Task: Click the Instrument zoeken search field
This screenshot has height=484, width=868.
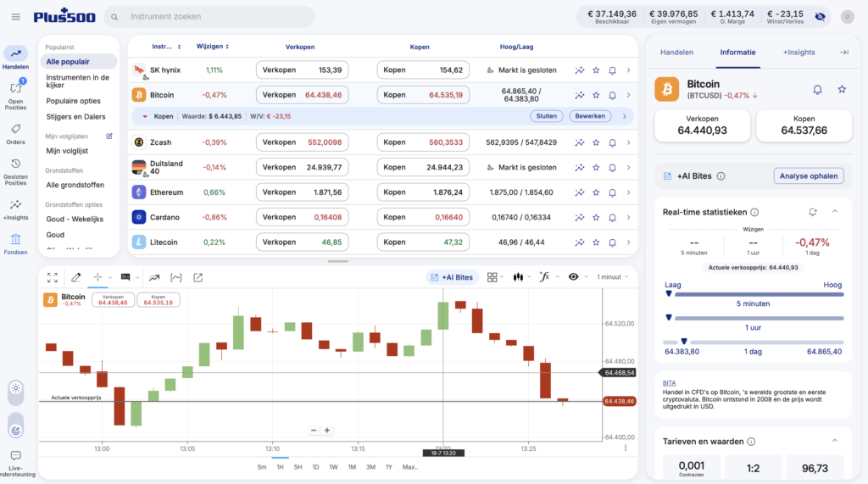Action: tap(209, 17)
